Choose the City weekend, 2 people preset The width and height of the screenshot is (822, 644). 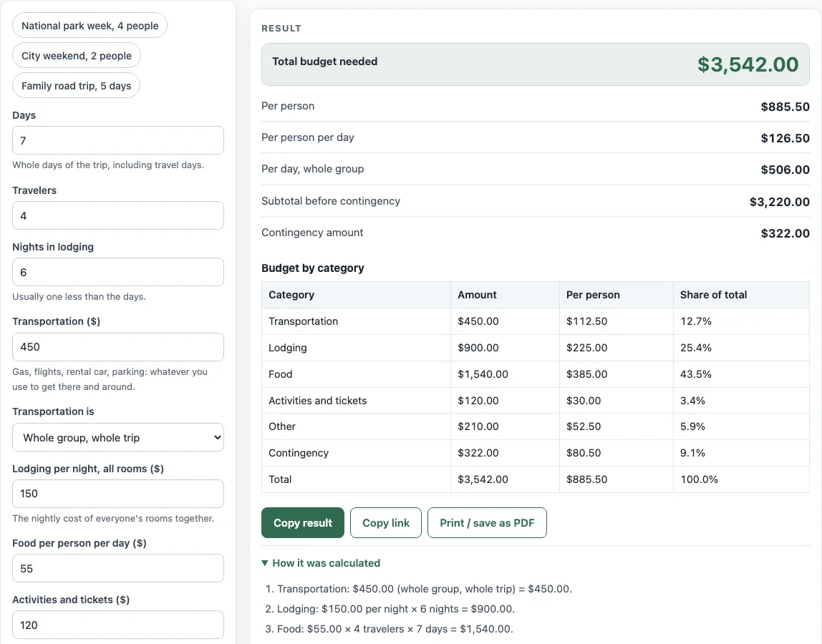[x=77, y=56]
